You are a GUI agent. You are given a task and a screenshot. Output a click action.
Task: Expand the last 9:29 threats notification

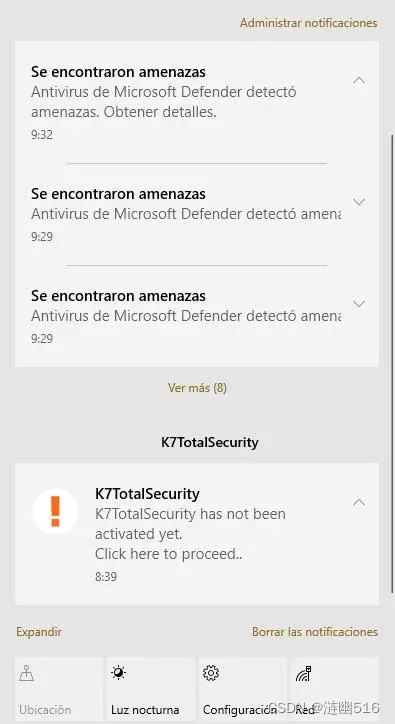[359, 303]
